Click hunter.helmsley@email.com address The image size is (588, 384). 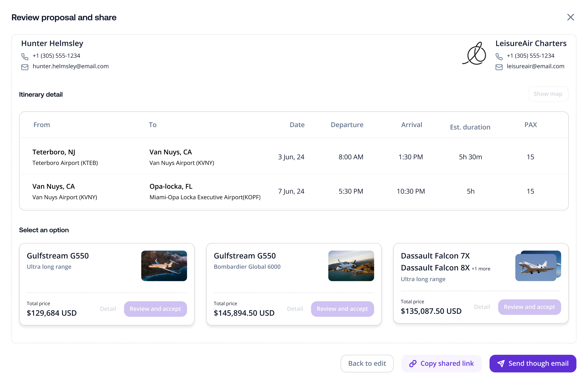pyautogui.click(x=71, y=66)
